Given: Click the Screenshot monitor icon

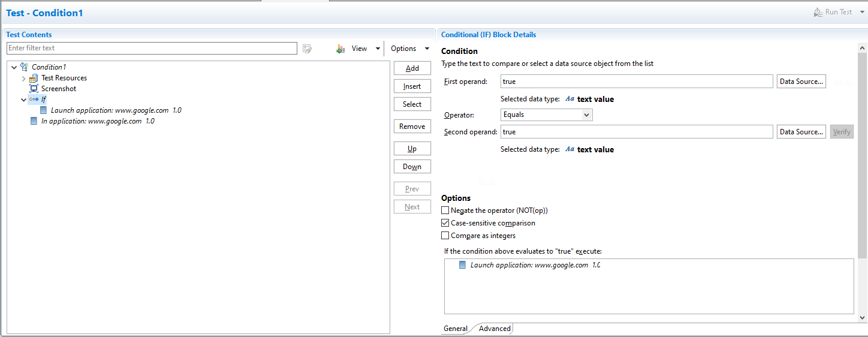Looking at the screenshot, I should point(34,89).
